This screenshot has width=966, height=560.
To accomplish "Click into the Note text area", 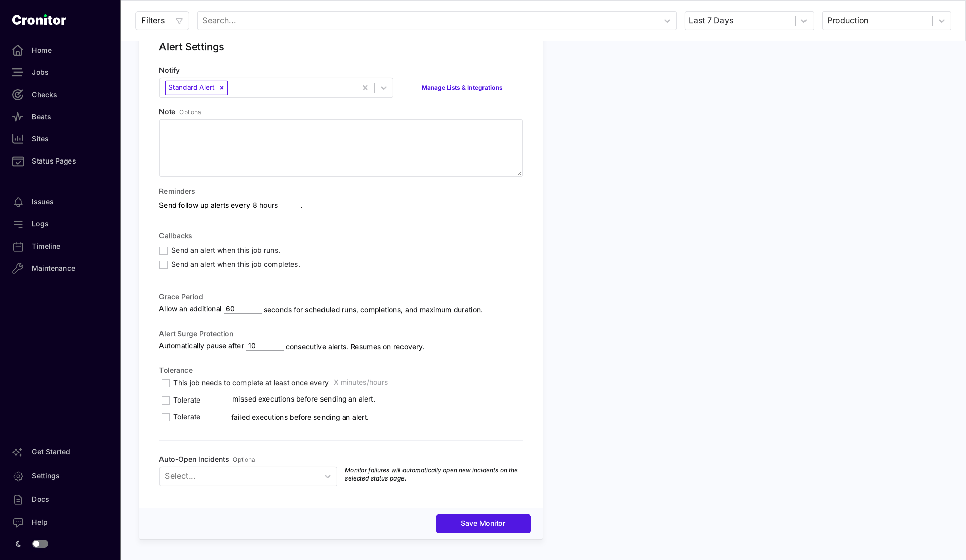I will point(341,148).
